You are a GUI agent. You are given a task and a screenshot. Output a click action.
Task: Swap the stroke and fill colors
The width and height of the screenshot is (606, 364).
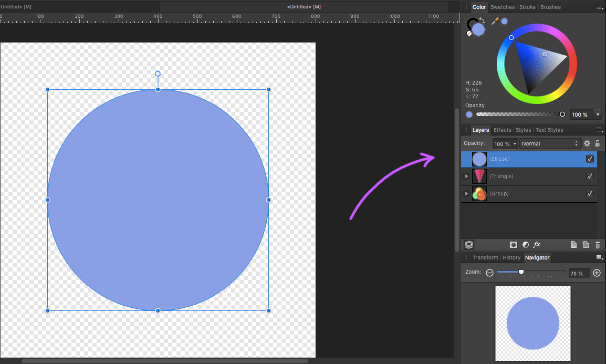482,20
